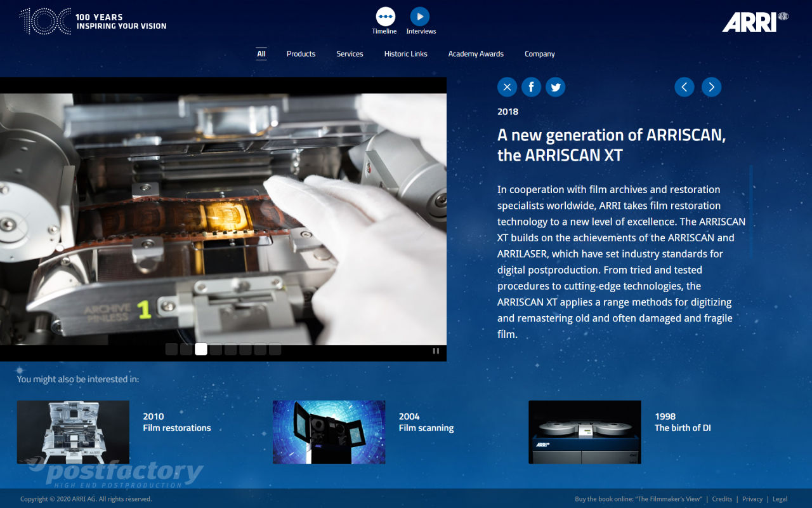Viewport: 812px width, 508px height.
Task: Go to next article arrow
Action: click(x=711, y=87)
